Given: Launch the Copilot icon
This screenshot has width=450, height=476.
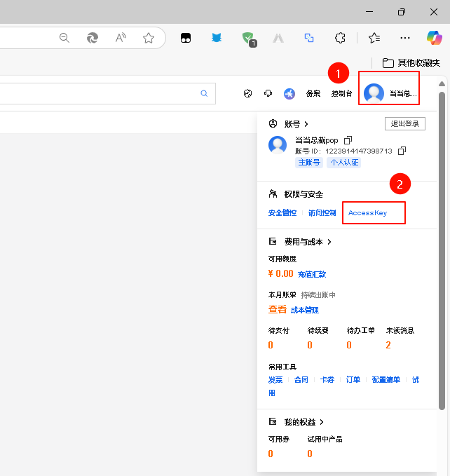Looking at the screenshot, I should 434,38.
